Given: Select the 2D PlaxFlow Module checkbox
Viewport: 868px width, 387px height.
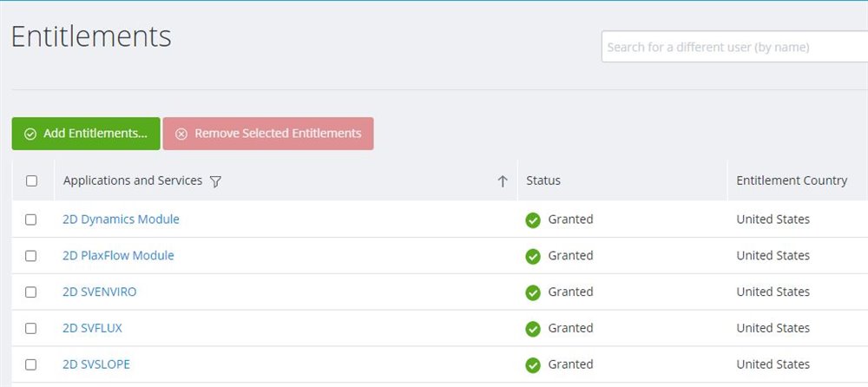Looking at the screenshot, I should [x=31, y=256].
